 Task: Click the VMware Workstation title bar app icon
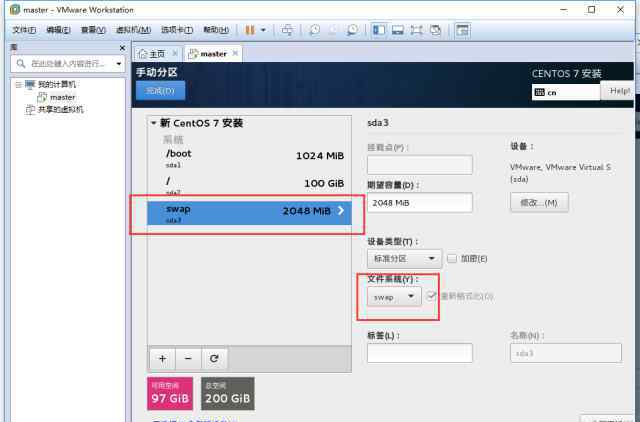(x=15, y=9)
